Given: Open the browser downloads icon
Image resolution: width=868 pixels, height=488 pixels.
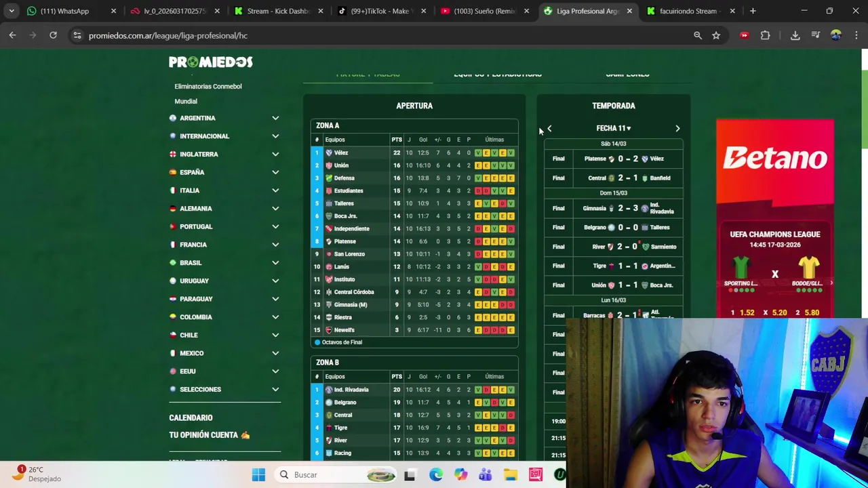Looking at the screenshot, I should [795, 35].
